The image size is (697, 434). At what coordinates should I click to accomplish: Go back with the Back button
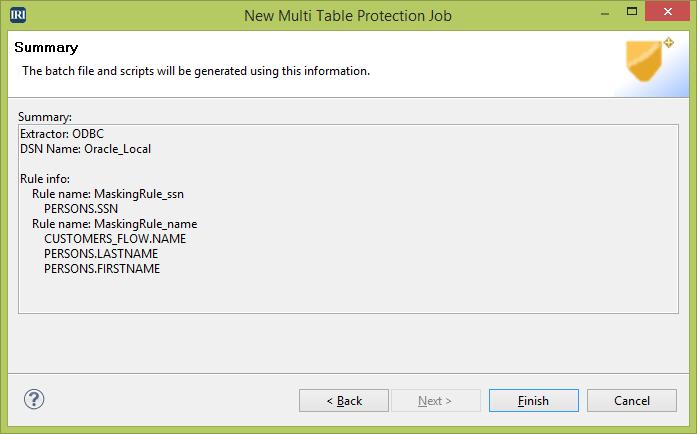[344, 401]
